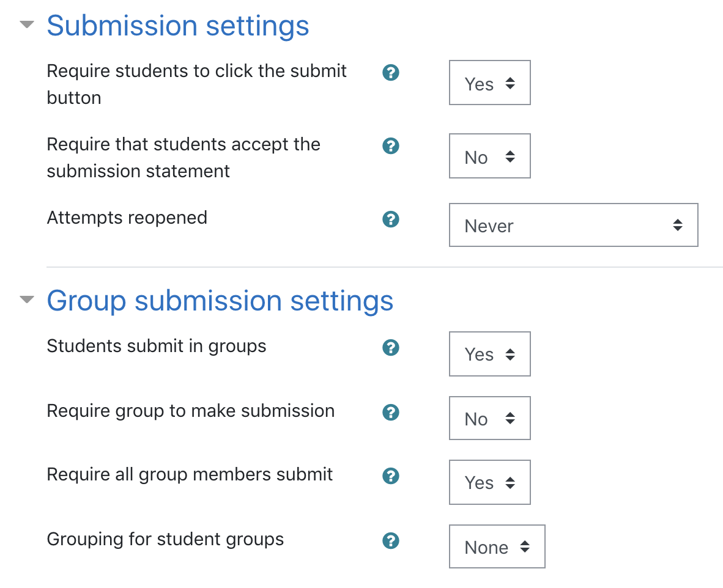This screenshot has height=588, width=723.
Task: Open the Attempts reopened dropdown showing Never
Action: [574, 225]
